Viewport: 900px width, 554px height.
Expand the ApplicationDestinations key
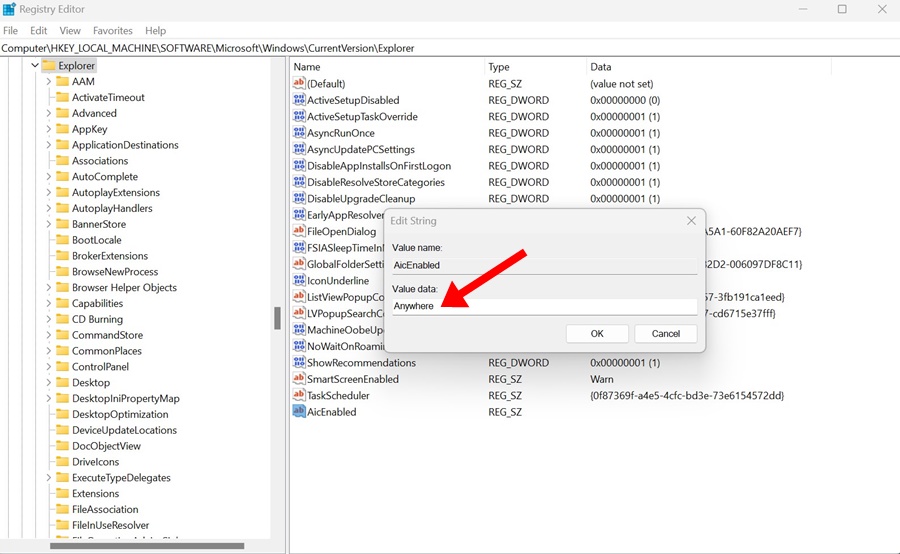(x=49, y=145)
